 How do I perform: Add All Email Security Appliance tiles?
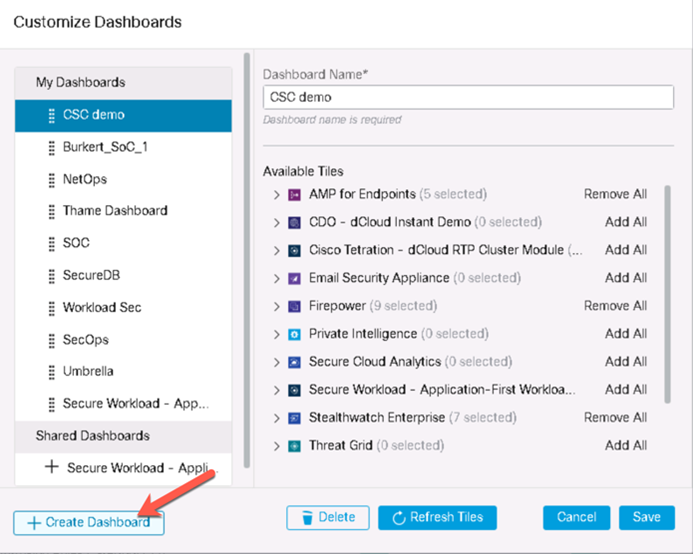click(x=626, y=279)
